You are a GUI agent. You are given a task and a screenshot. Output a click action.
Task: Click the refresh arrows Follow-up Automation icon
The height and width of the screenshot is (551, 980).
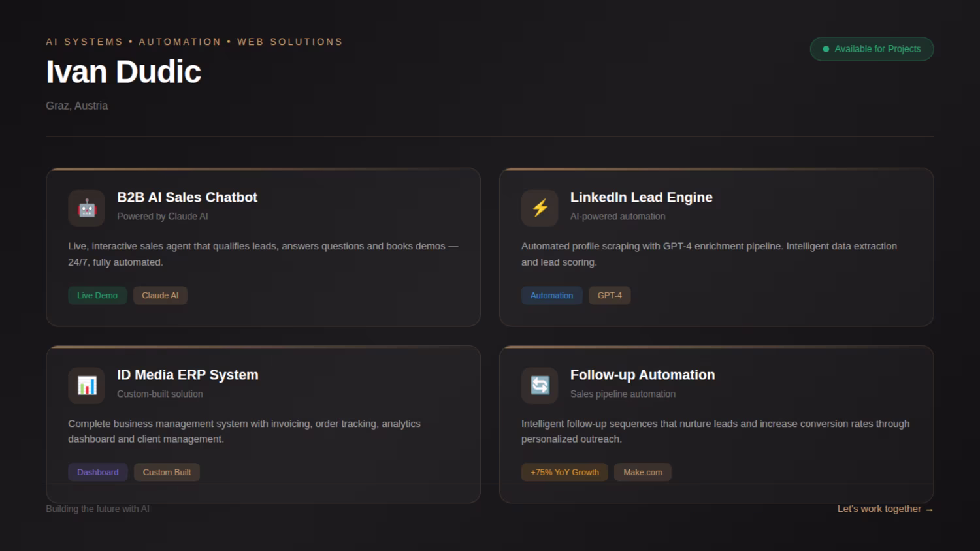click(x=540, y=386)
